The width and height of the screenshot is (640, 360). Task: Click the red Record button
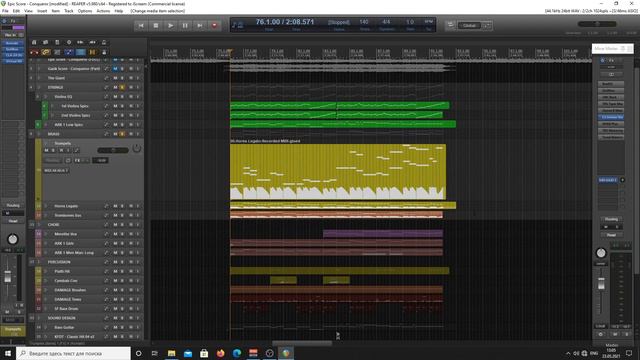click(x=214, y=25)
